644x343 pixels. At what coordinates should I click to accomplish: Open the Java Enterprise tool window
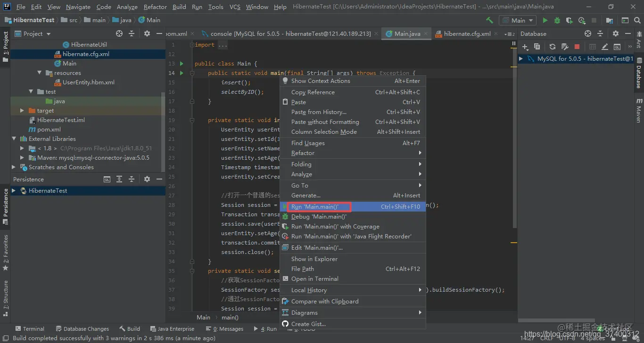pos(172,329)
